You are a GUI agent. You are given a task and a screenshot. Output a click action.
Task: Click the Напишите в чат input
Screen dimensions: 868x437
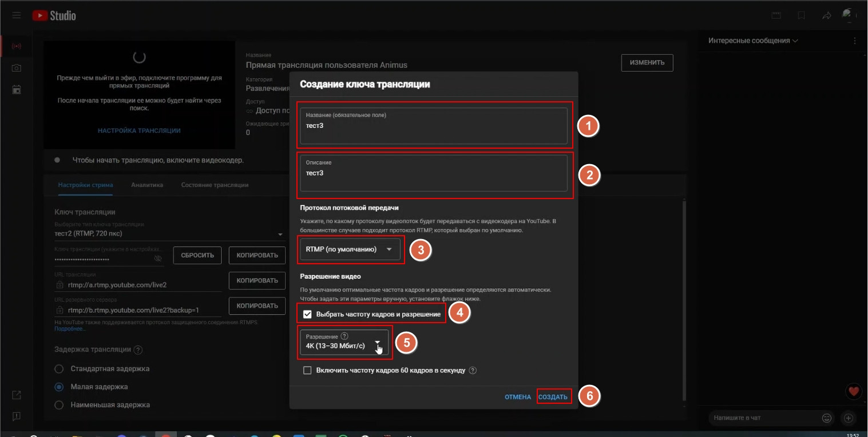766,418
